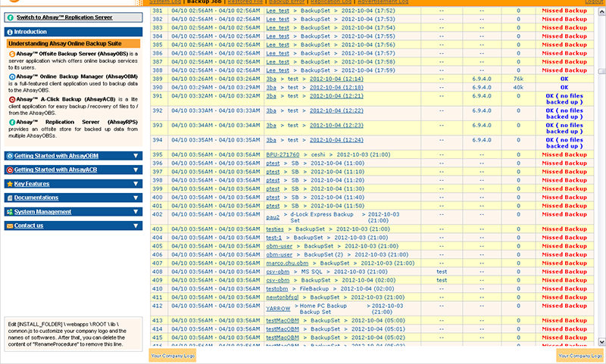The width and height of the screenshot is (606, 364).
Task: Open the testies user link
Action: point(275,229)
